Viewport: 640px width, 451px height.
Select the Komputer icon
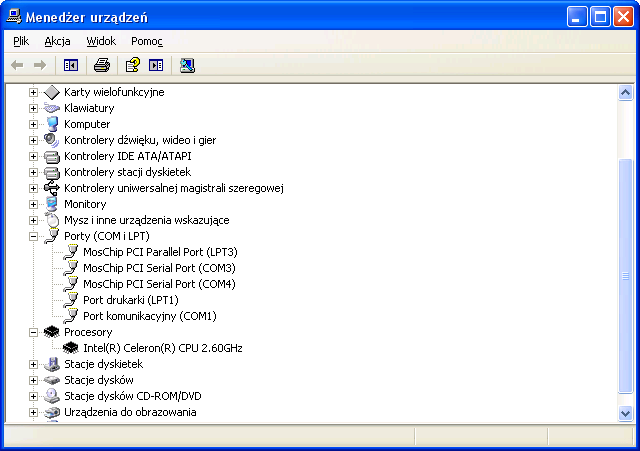[52, 124]
